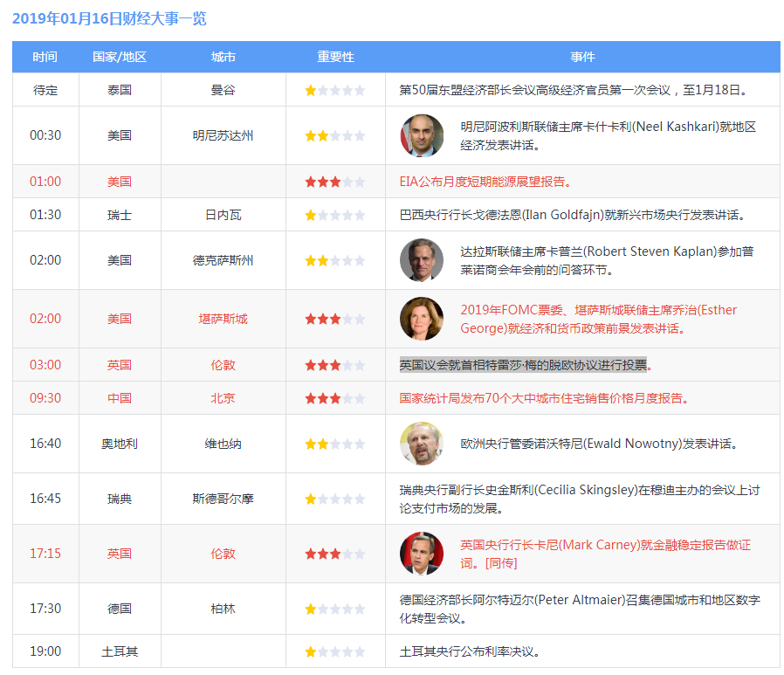The height and width of the screenshot is (675, 784).
Task: Click the 16:45 time cell
Action: coord(45,499)
